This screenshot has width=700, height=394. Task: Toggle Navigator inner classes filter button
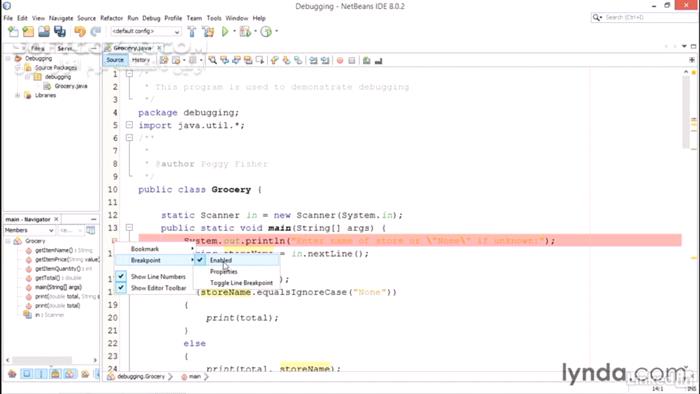[x=70, y=374]
